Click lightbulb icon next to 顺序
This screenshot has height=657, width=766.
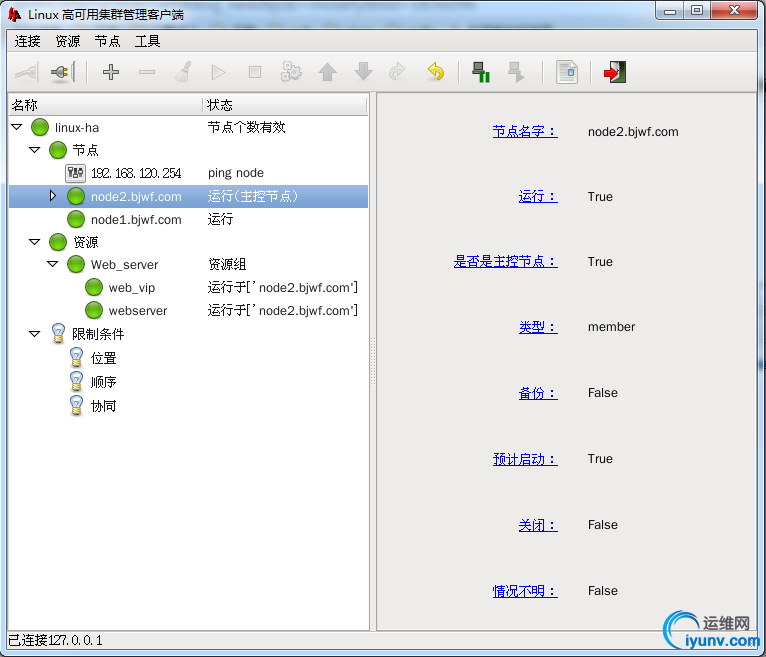click(x=76, y=381)
